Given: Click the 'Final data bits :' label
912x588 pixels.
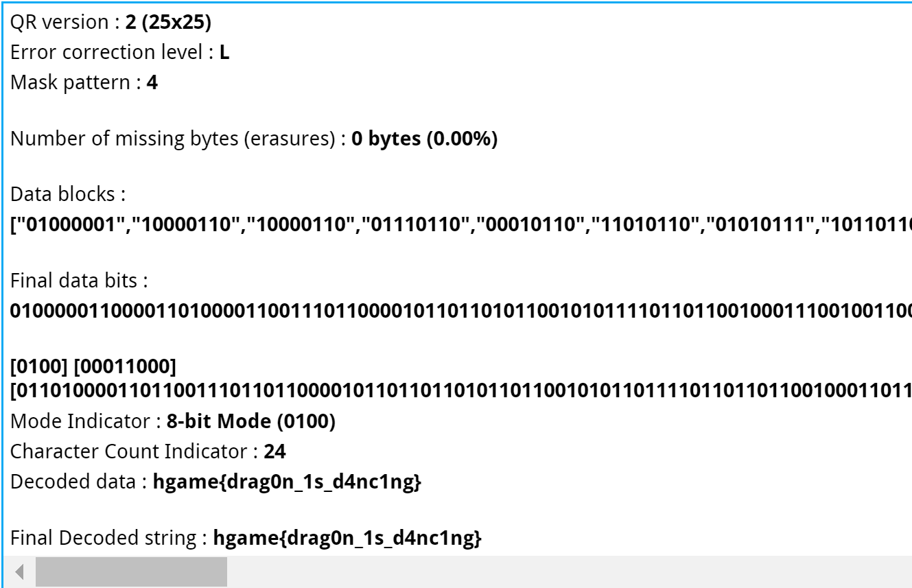Looking at the screenshot, I should (79, 280).
